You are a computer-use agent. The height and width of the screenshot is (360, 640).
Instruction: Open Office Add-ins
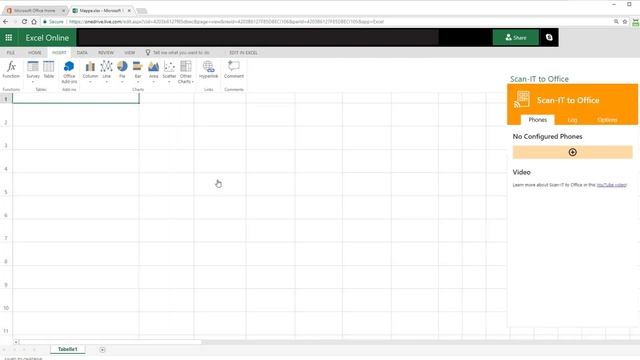coord(69,72)
